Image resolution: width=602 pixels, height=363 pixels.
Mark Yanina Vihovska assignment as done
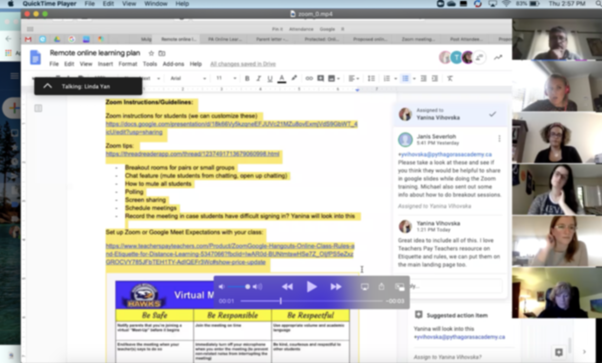pos(493,114)
